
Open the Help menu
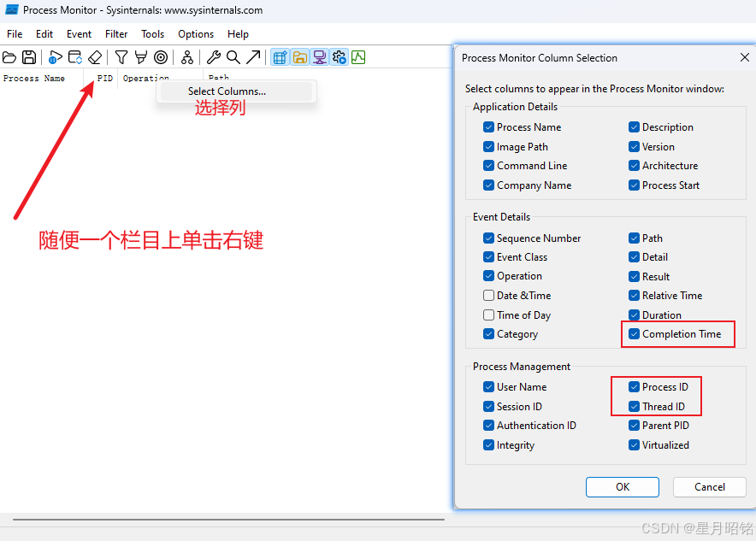238,34
